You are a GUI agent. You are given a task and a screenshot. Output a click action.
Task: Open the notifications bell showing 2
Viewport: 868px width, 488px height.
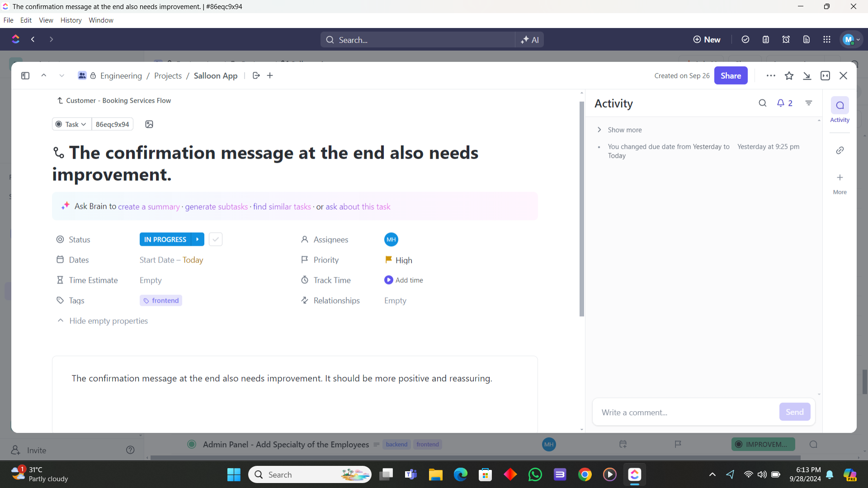pos(784,103)
